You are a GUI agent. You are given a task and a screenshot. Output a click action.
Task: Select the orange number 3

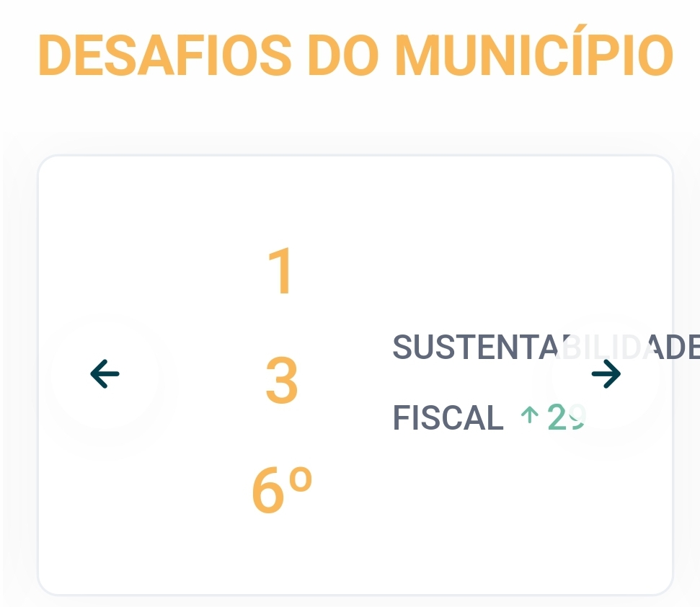pos(282,380)
